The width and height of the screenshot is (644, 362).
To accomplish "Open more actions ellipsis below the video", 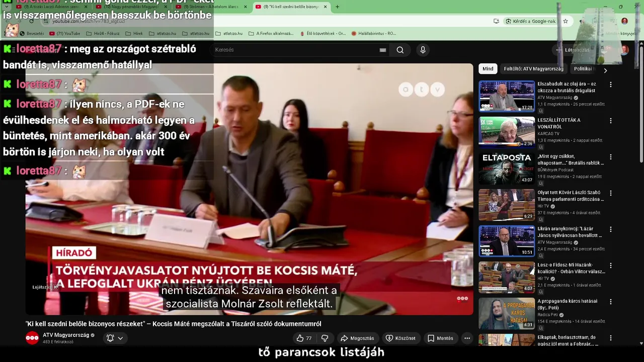I will pos(467,338).
